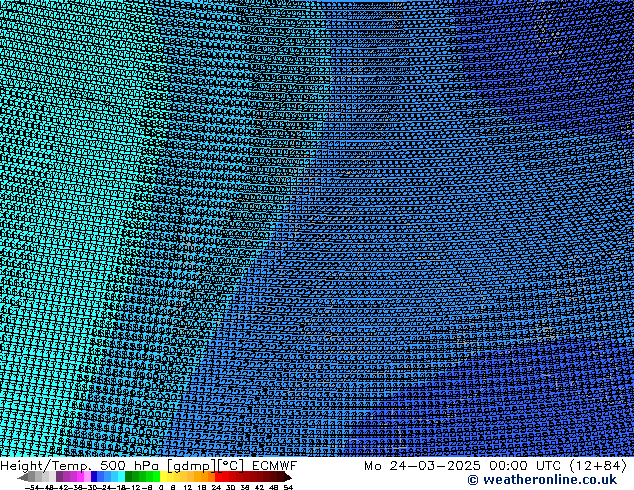
Task: Select the dark green swatch in legend
Action: [x=129, y=477]
